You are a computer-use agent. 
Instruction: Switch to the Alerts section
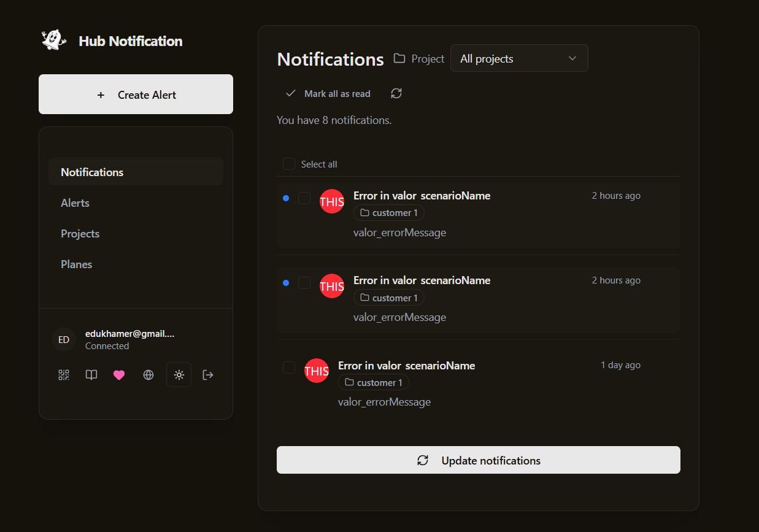(75, 202)
